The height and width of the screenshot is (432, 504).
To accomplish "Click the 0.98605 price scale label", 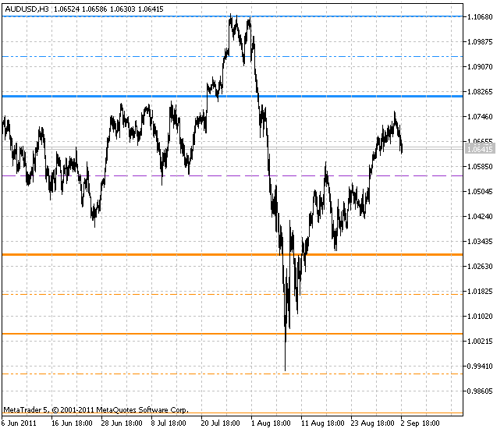I will click(x=480, y=391).
